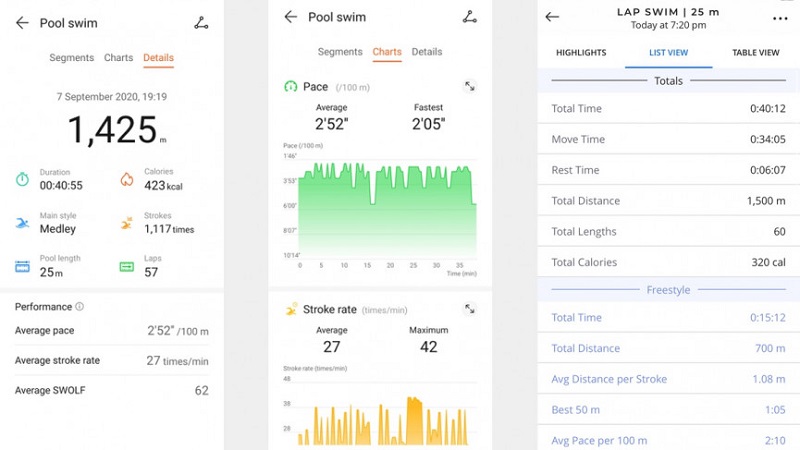
Task: Tap the Average pace 2'52" in Pace chart
Action: 332,123
